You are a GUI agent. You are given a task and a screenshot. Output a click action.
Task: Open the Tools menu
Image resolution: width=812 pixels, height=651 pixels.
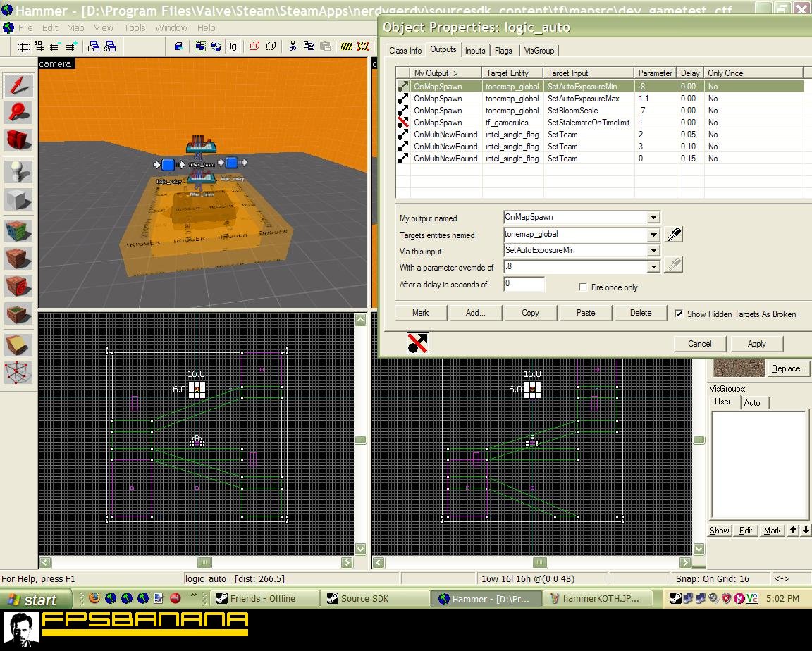[135, 28]
